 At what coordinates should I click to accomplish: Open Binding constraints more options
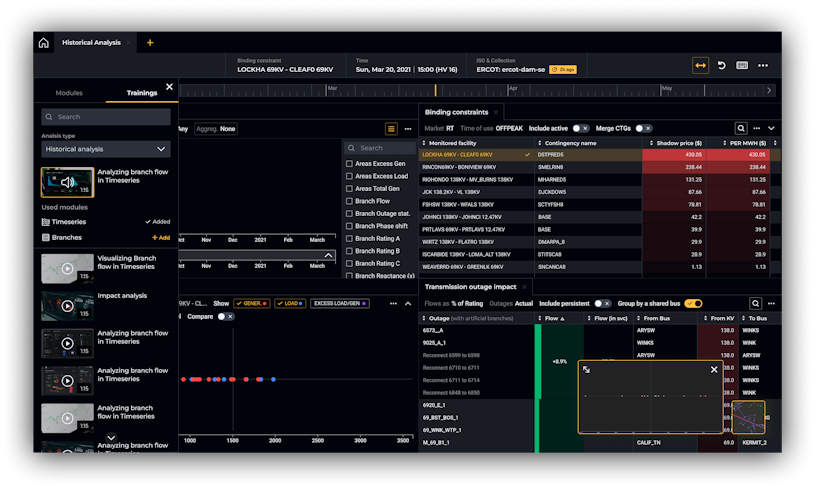757,128
